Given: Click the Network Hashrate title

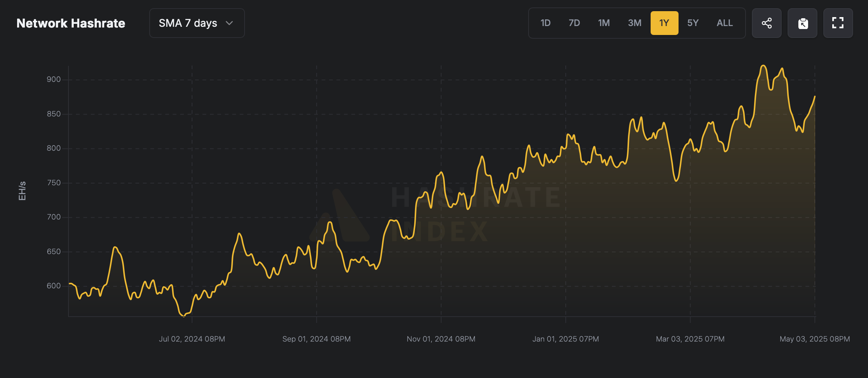Looking at the screenshot, I should pos(71,23).
